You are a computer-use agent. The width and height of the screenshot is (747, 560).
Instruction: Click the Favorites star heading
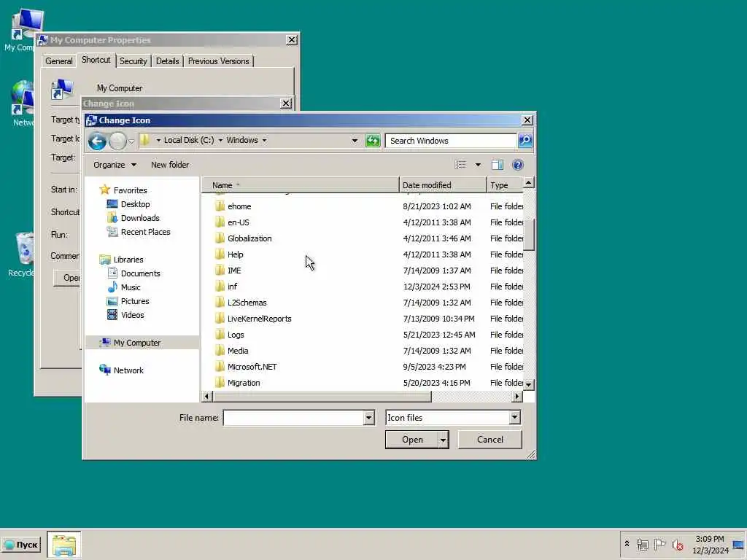tap(130, 190)
